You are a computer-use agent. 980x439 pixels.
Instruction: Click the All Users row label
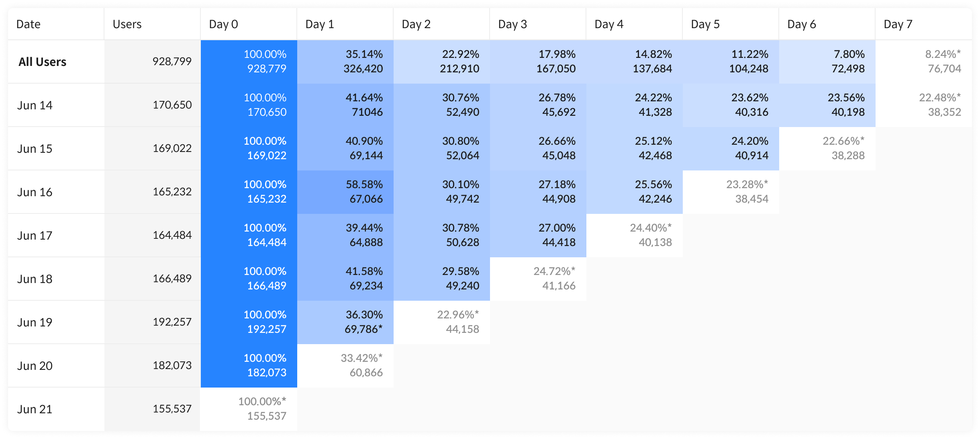(x=42, y=62)
